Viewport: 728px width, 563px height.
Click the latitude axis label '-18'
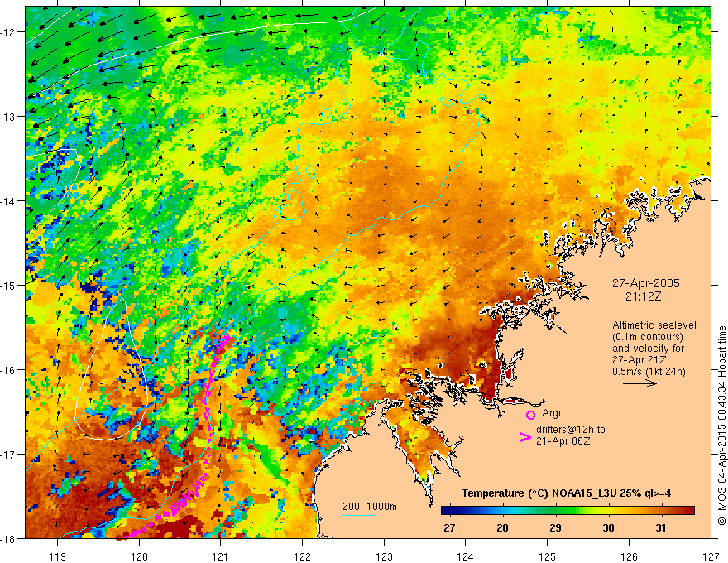click(x=8, y=538)
